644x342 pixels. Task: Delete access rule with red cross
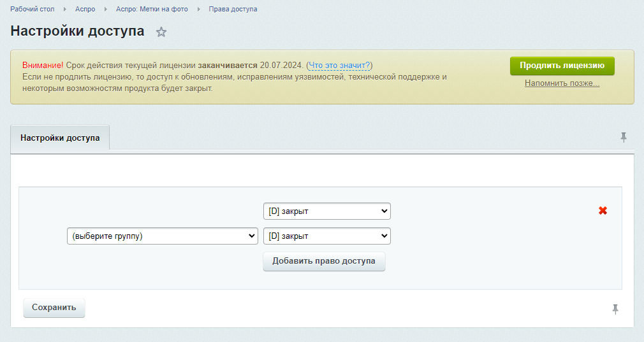[x=603, y=211]
